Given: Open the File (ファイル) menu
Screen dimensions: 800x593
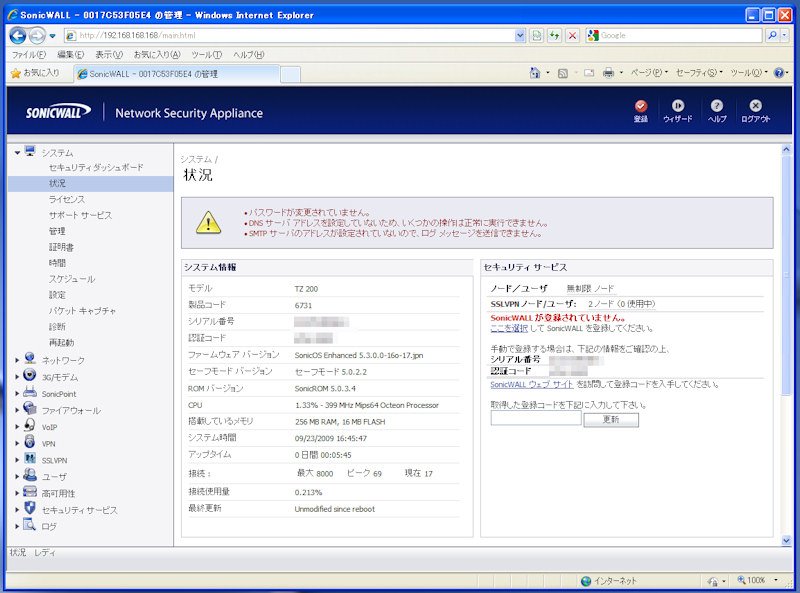Looking at the screenshot, I should 29,55.
